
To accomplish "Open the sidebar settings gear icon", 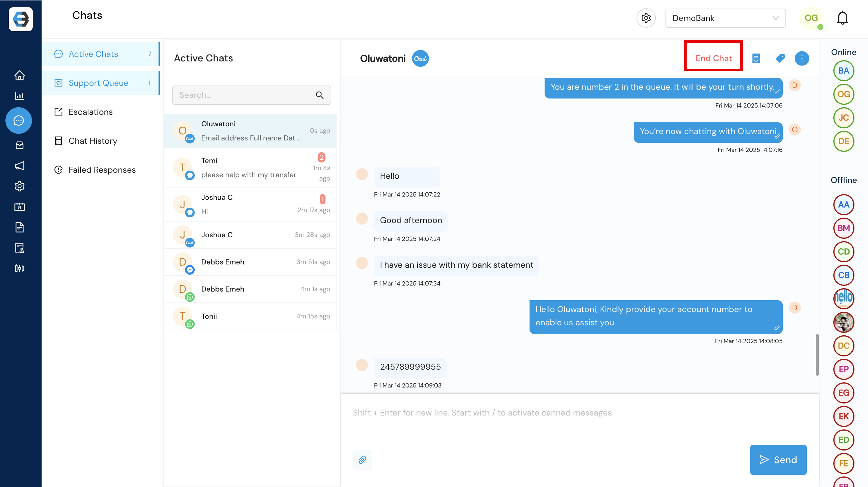I will point(20,186).
